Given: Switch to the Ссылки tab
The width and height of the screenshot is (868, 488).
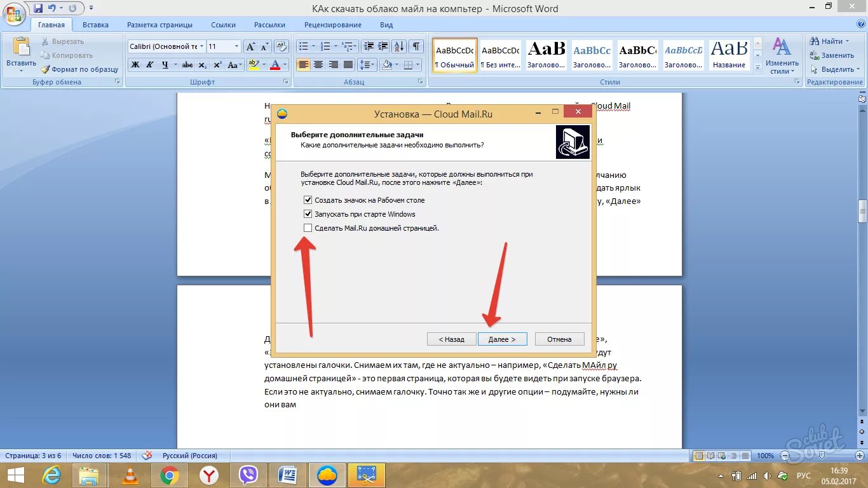Looking at the screenshot, I should 224,25.
